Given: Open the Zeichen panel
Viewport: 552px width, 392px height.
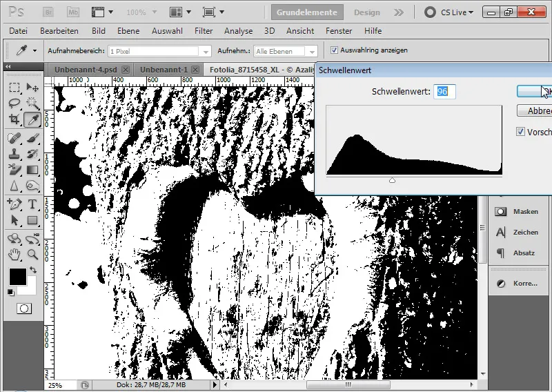Looking at the screenshot, I should click(517, 232).
